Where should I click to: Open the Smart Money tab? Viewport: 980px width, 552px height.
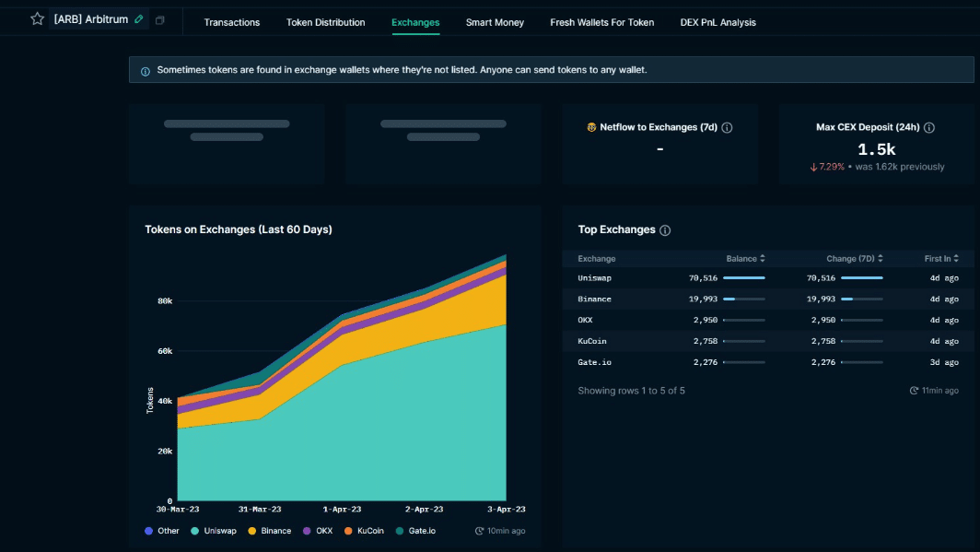pos(495,22)
